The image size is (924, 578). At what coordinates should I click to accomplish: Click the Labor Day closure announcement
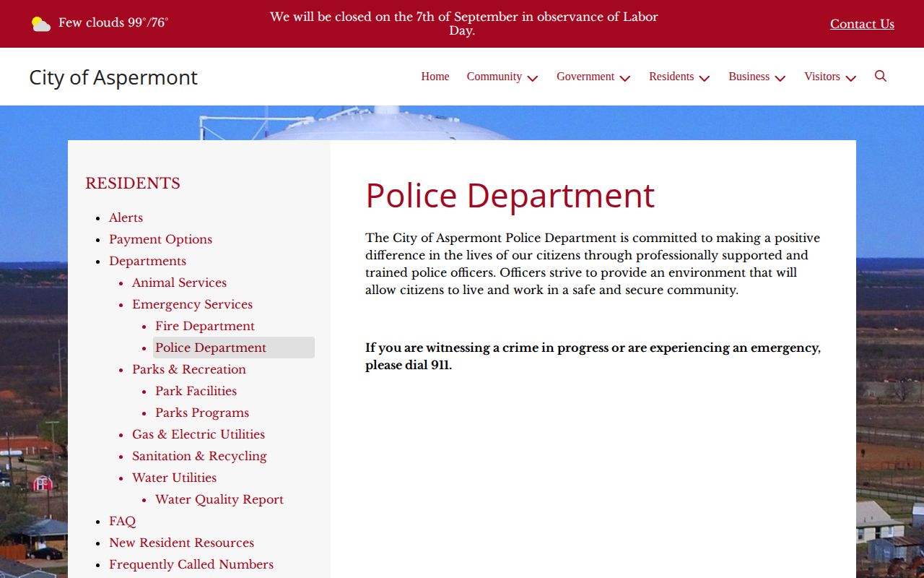(463, 24)
